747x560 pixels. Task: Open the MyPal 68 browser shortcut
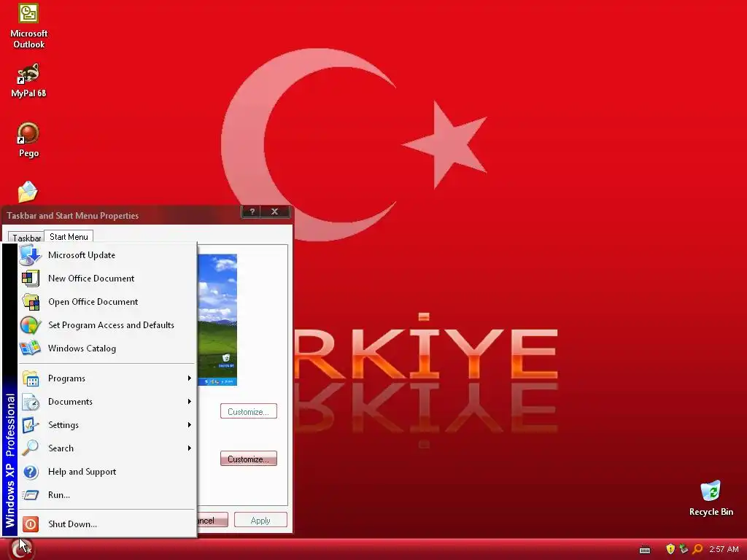pos(28,80)
